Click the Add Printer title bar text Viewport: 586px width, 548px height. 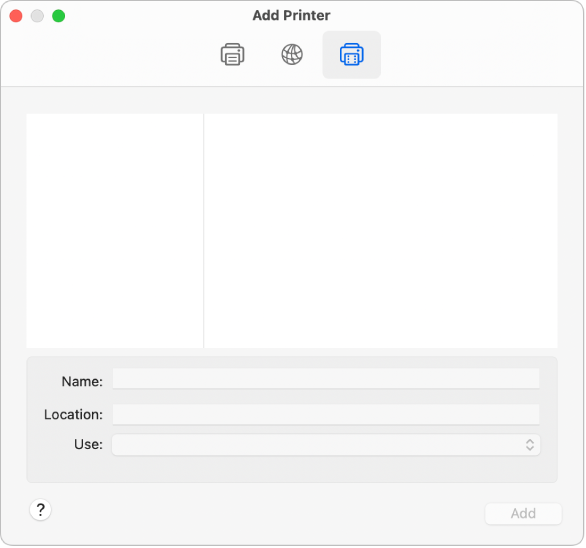(x=292, y=15)
